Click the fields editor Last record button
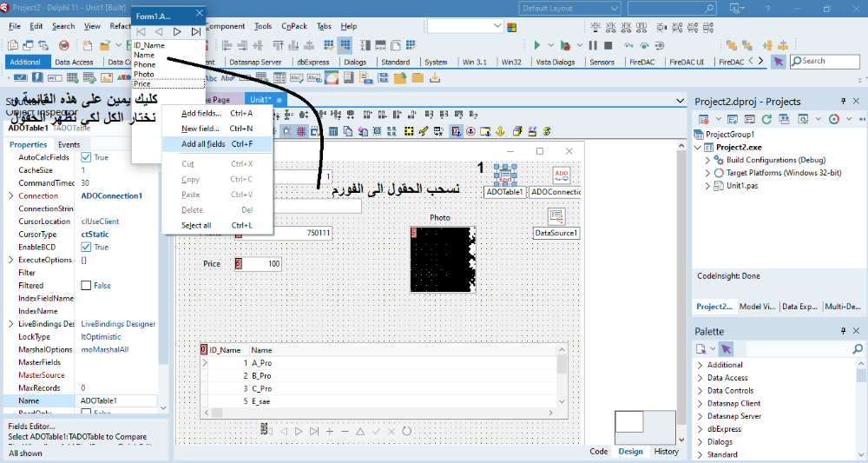Screen dimensions: 868x463 tap(195, 32)
